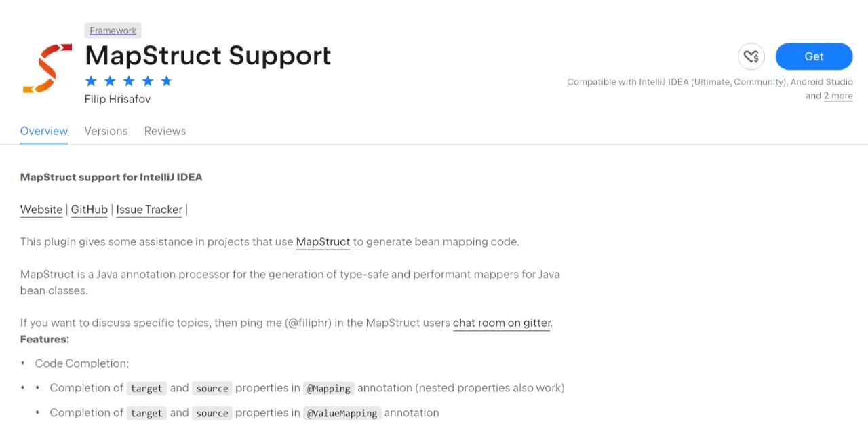Install plugin with the Get button

click(814, 56)
